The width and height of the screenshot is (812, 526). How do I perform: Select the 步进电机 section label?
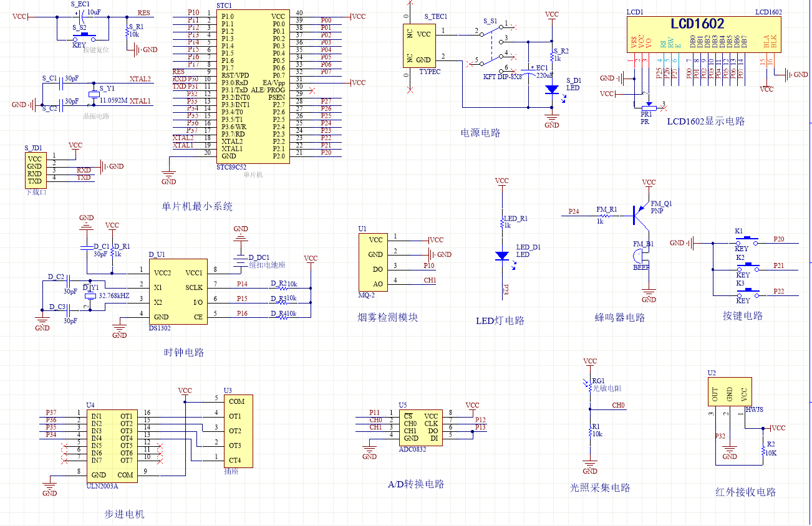click(124, 514)
